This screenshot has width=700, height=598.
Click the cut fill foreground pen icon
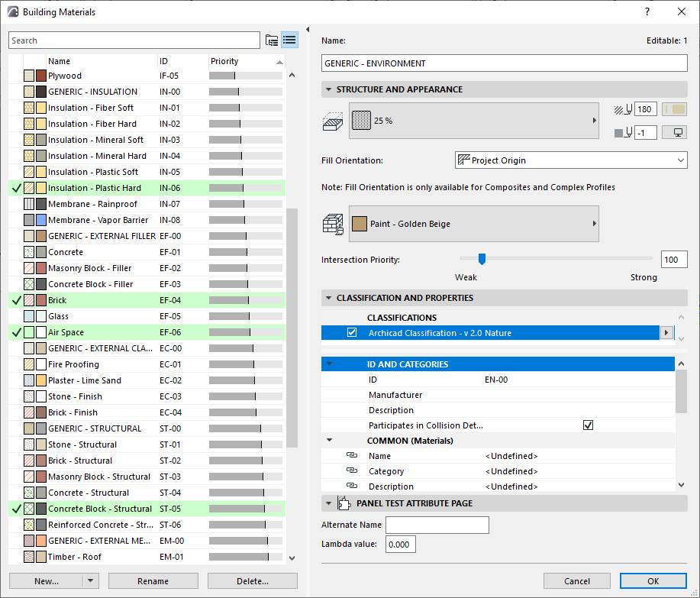623,109
